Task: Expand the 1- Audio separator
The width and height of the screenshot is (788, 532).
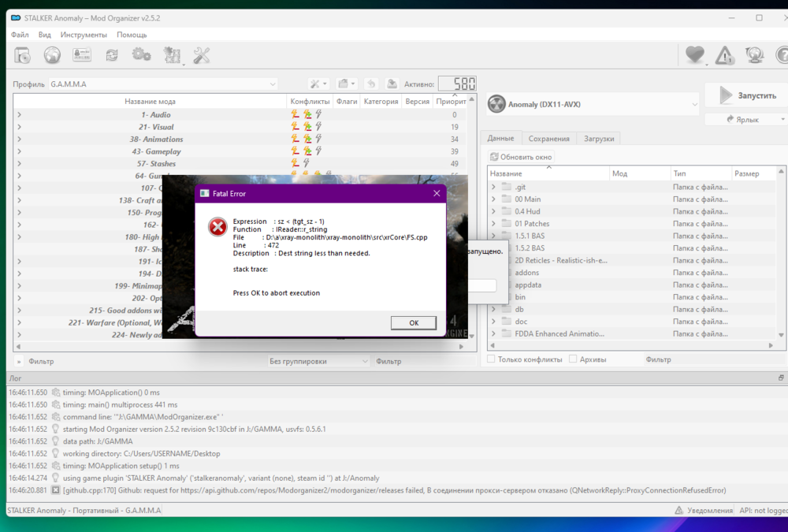Action: pos(19,114)
